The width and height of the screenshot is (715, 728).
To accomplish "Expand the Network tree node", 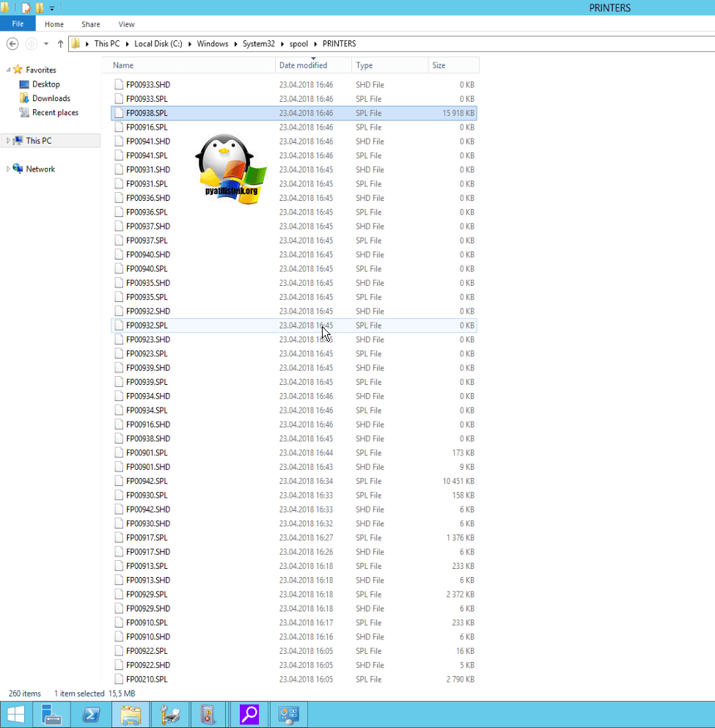I will [8, 169].
